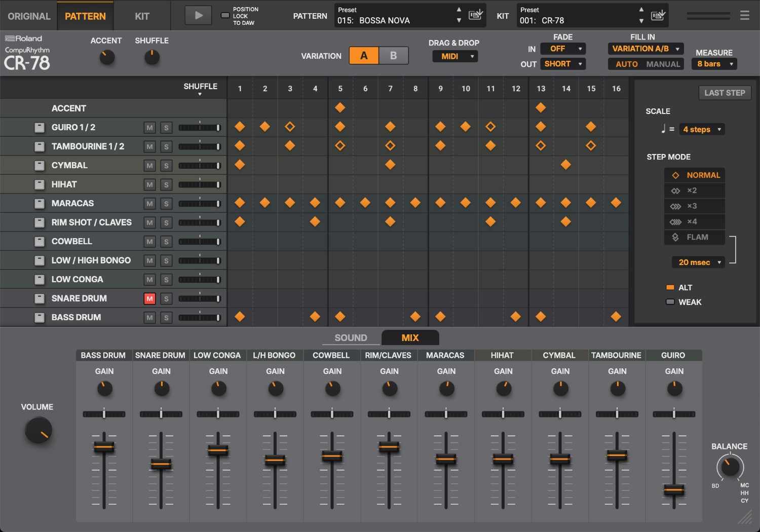Open the SCALE steps dropdown
The width and height of the screenshot is (760, 532).
pyautogui.click(x=701, y=129)
